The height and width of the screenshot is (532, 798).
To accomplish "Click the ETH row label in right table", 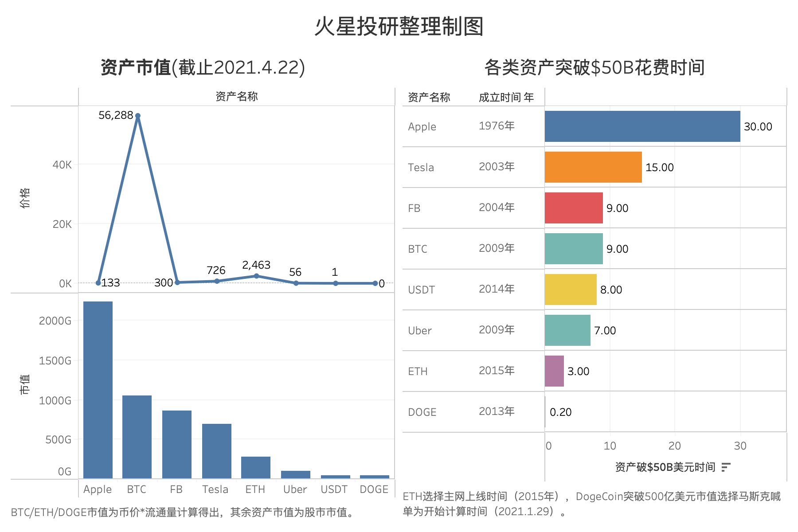I will tap(418, 372).
